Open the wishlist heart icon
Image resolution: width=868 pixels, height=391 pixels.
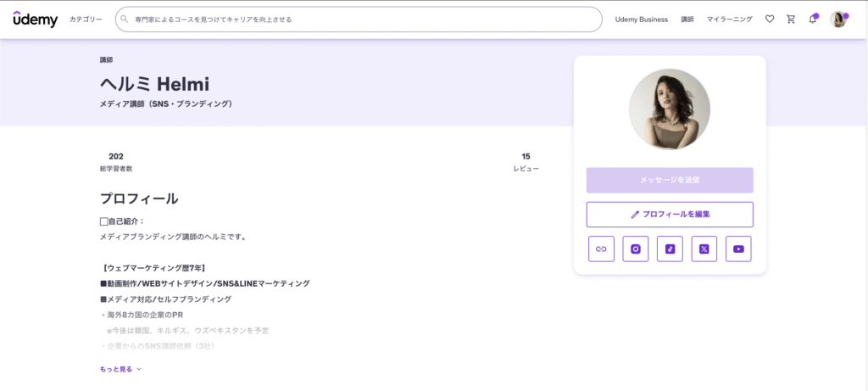point(770,19)
